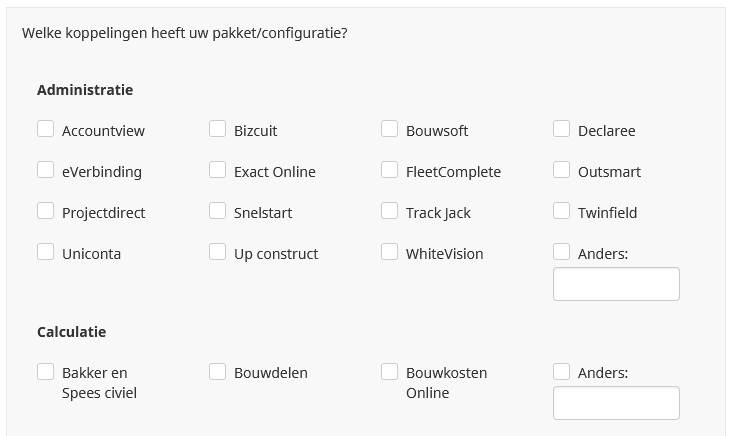The height and width of the screenshot is (436, 733).
Task: Check the Declaree option
Action: point(561,129)
